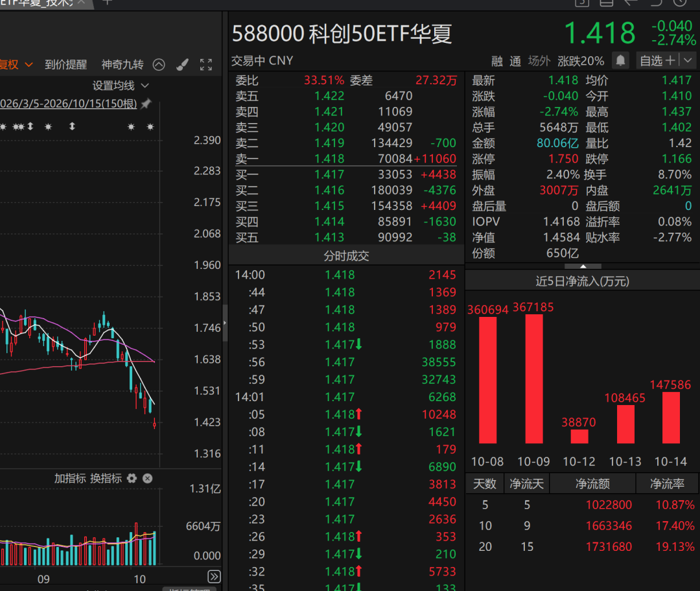The width and height of the screenshot is (700, 591).
Task: Open the paintbrush drawing tool
Action: point(182,65)
